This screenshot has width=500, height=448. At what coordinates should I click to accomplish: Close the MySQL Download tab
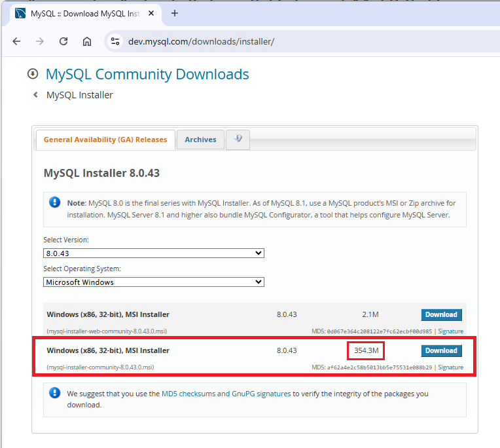(151, 13)
